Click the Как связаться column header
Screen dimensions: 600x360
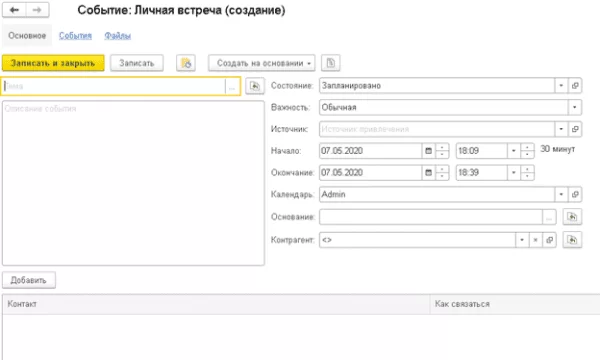tap(515, 304)
